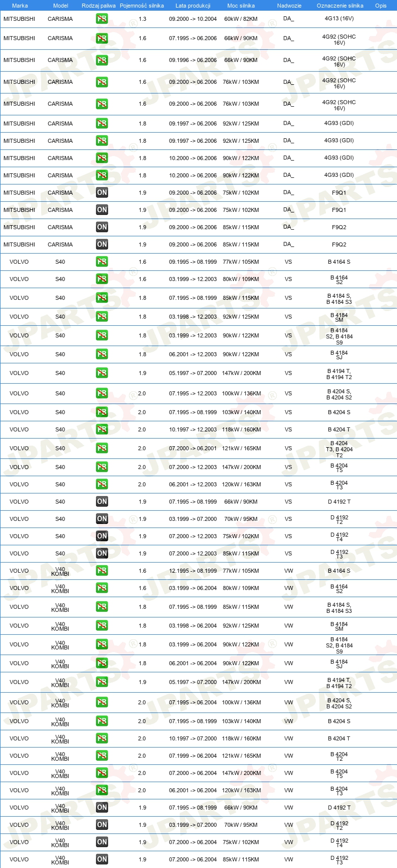
Task: Click the Opis column header
Action: (x=381, y=6)
